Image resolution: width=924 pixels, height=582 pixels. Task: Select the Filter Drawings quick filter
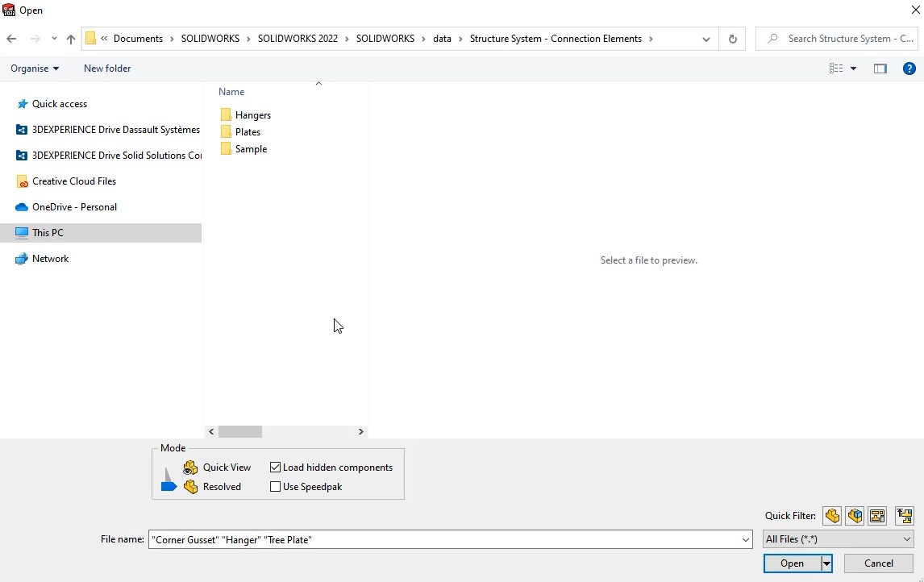point(877,516)
